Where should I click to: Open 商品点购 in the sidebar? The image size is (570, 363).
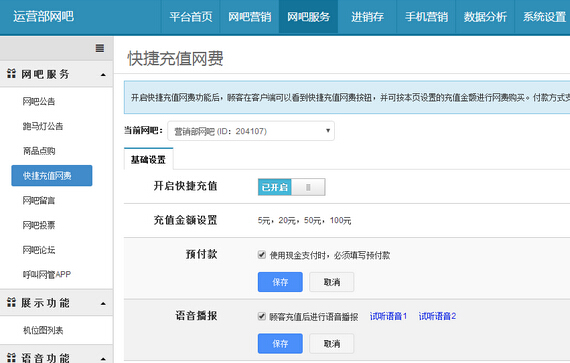39,151
